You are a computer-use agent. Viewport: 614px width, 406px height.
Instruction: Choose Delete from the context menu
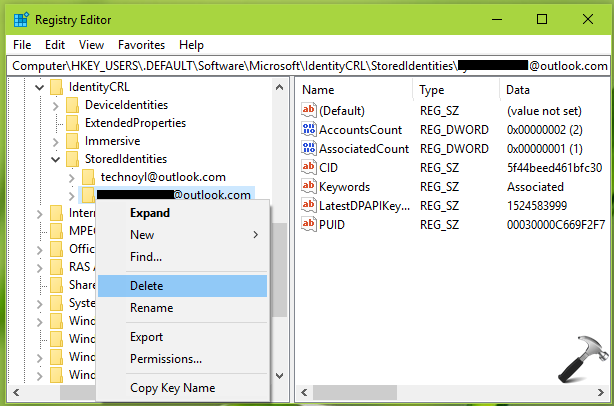[147, 286]
